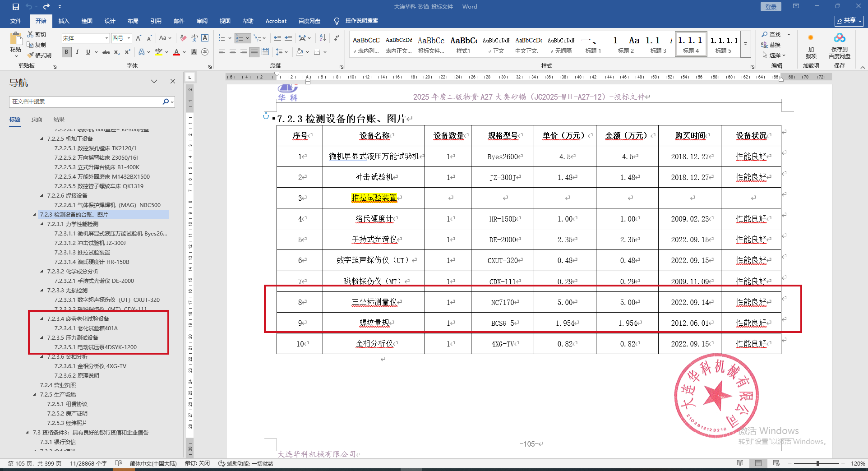
Task: Click the distributed alignment icon
Action: pyautogui.click(x=265, y=52)
